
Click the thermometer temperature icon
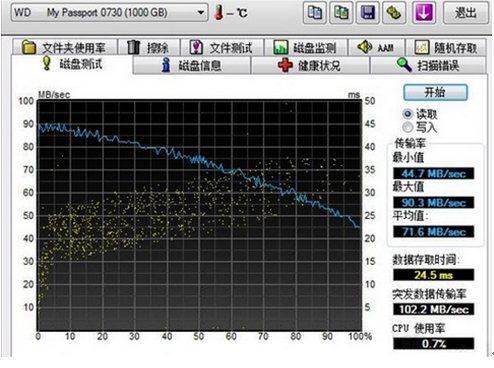pos(219,12)
